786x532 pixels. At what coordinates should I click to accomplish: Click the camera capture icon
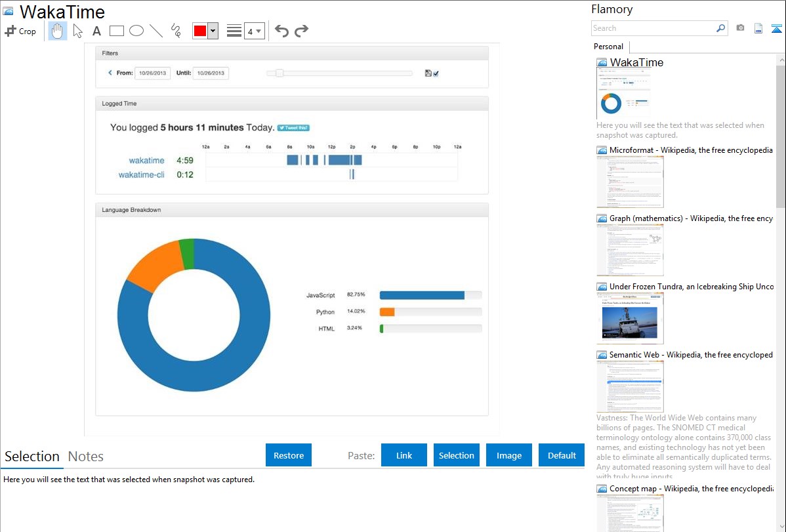(740, 28)
